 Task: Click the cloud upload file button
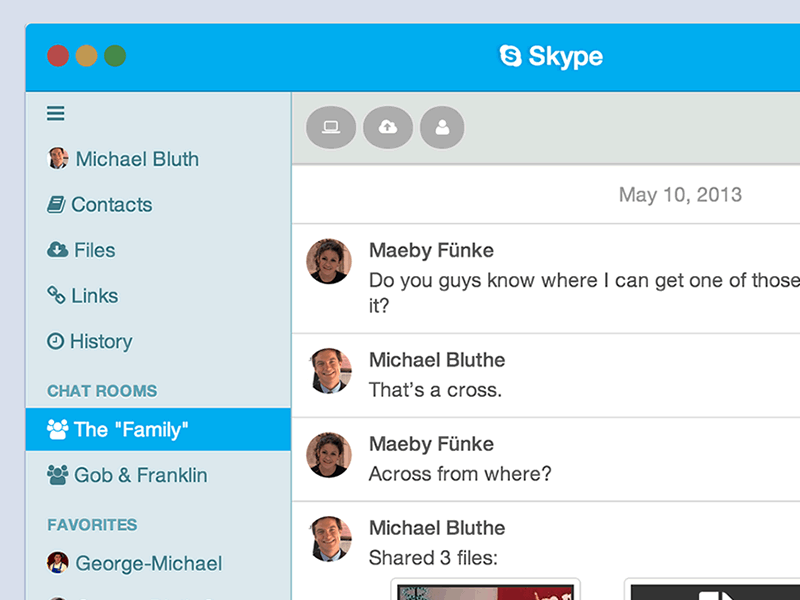(x=388, y=127)
